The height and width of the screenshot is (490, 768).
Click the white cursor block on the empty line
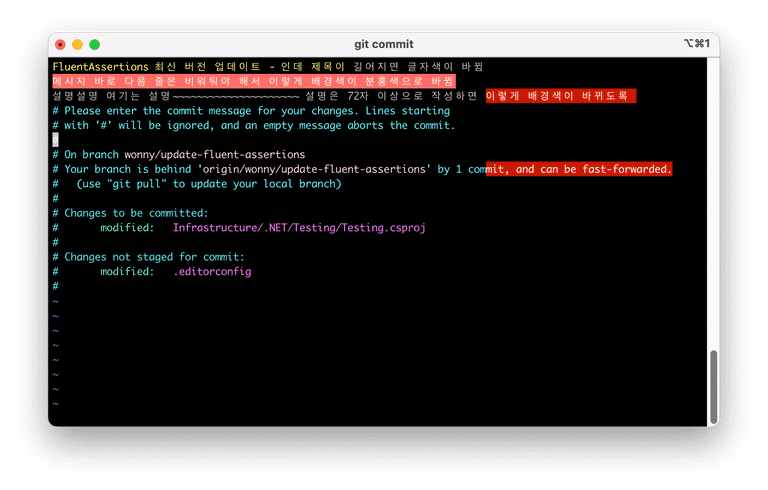pos(55,140)
